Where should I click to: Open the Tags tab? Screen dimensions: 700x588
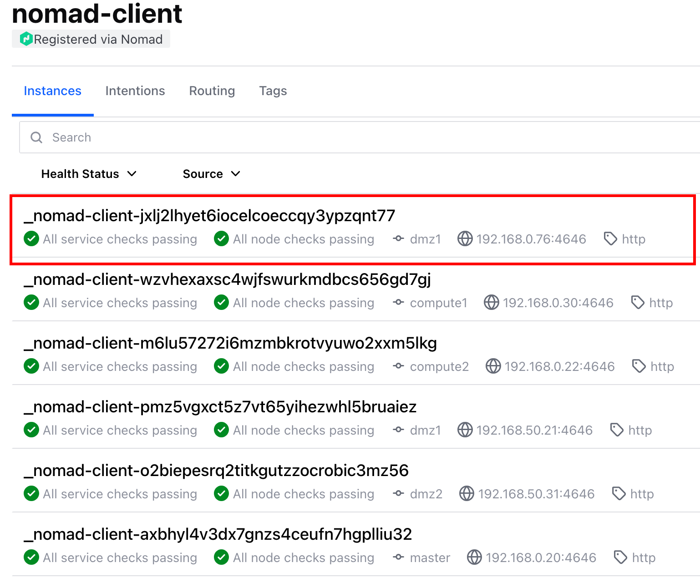273,91
